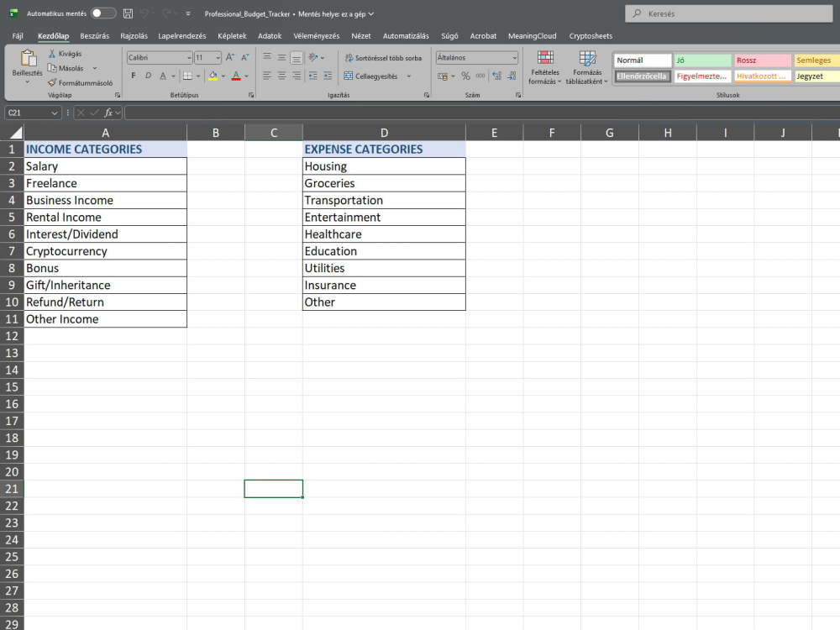
Task: Select the Cryptocurrency cell
Action: (x=106, y=251)
